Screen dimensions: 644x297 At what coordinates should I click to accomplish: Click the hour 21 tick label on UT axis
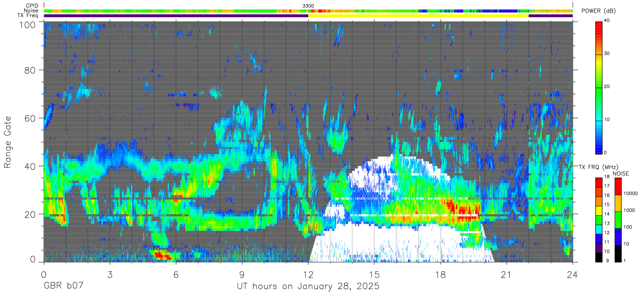507,274
